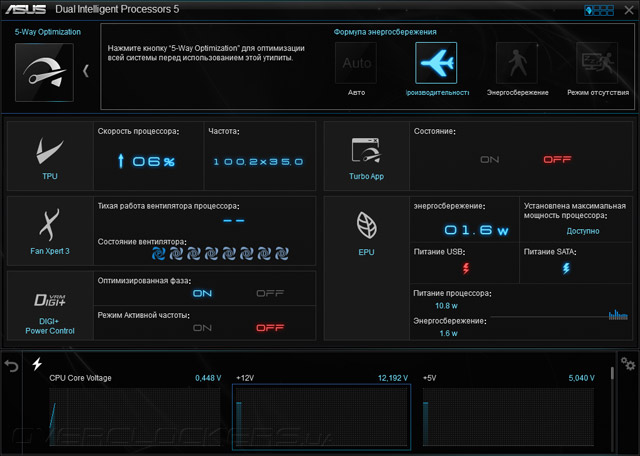The width and height of the screenshot is (640, 456).
Task: Click the 5,040 V reading
Action: click(581, 378)
